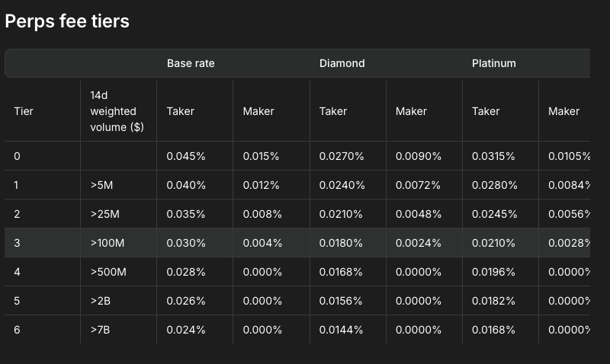Click base maker rate '0.008%'

pos(262,214)
